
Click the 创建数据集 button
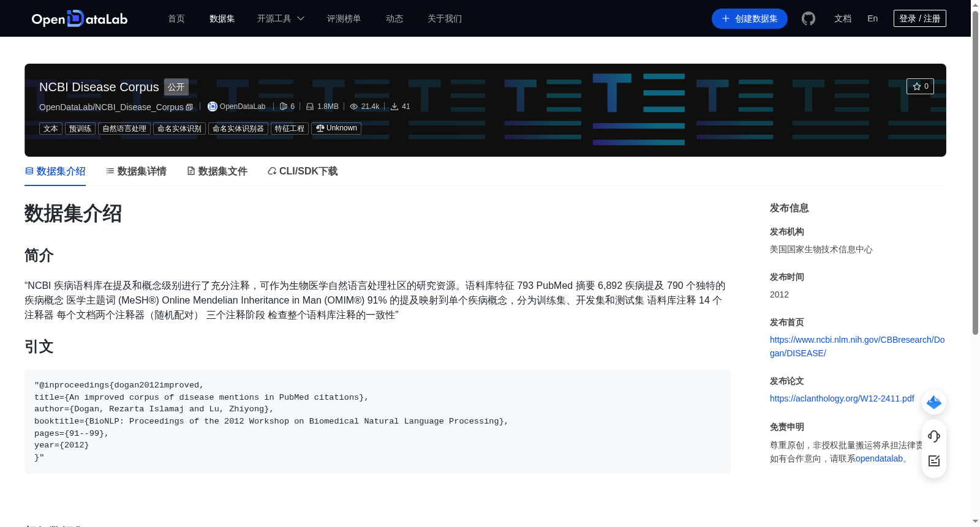click(750, 18)
